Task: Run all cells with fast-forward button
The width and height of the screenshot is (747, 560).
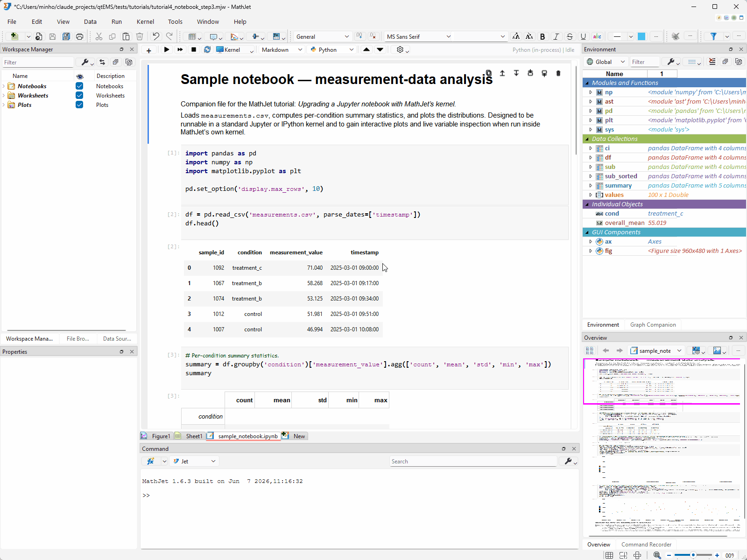Action: click(x=180, y=49)
